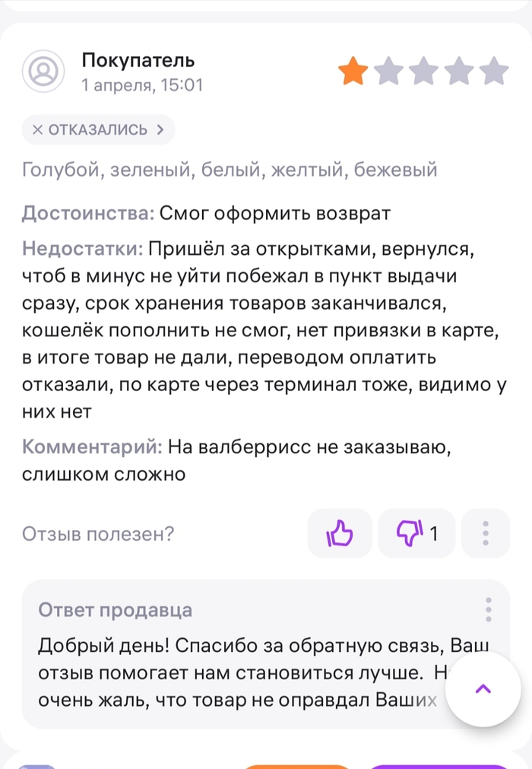The width and height of the screenshot is (532, 769).
Task: Click the X on ОТКАЗАЛИСЬ chip
Action: [x=37, y=129]
